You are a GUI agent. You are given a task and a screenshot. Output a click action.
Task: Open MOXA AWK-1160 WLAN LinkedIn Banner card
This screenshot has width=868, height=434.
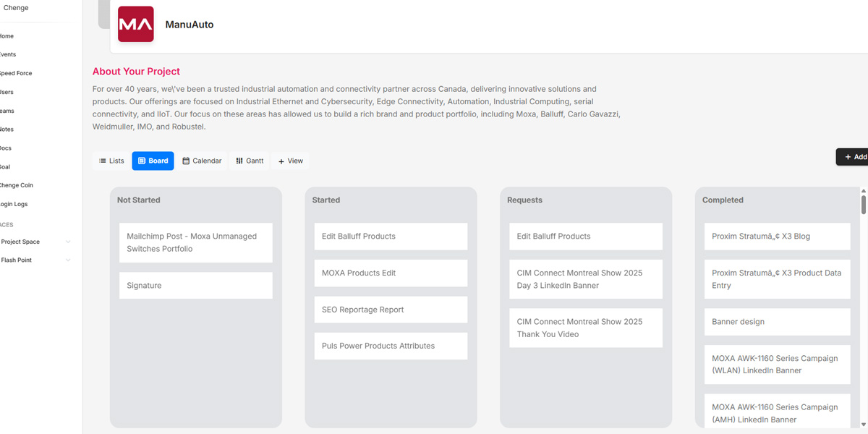pos(778,365)
